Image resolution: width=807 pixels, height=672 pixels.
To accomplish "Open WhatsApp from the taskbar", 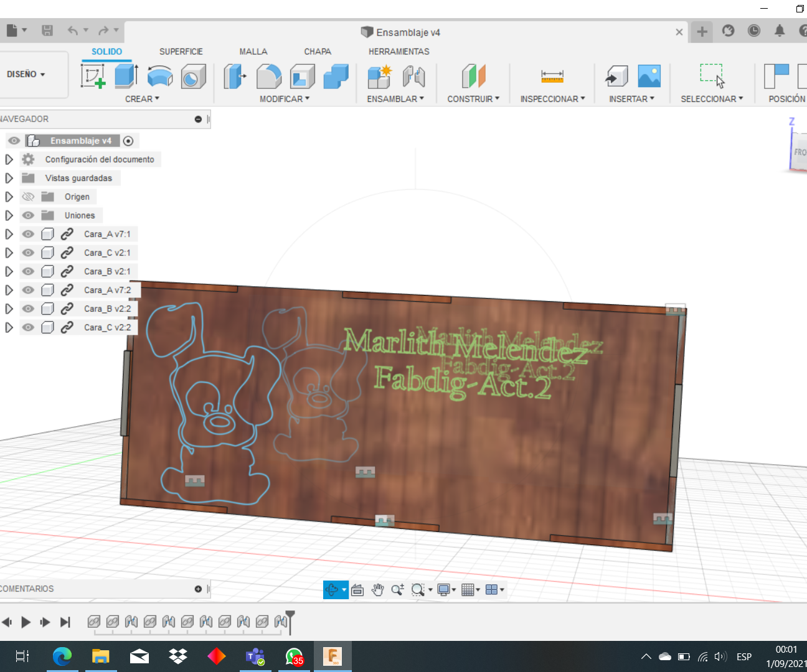I will 294,656.
